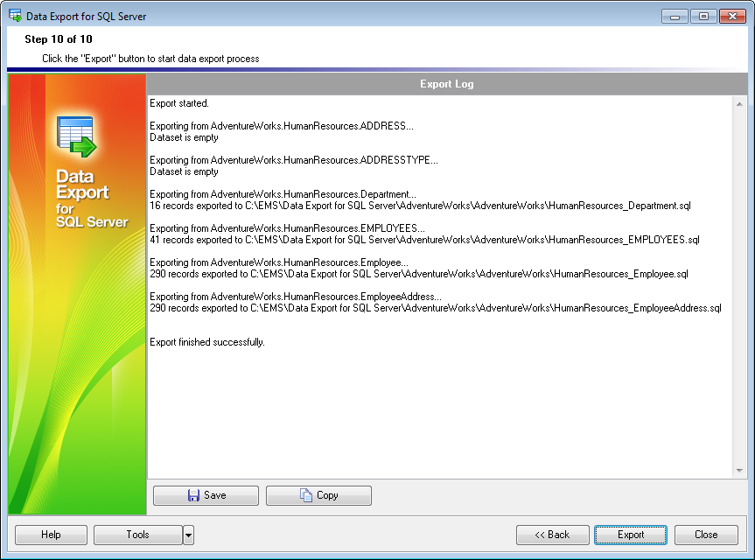Start the process with Export button
This screenshot has height=560, width=755.
(x=630, y=535)
